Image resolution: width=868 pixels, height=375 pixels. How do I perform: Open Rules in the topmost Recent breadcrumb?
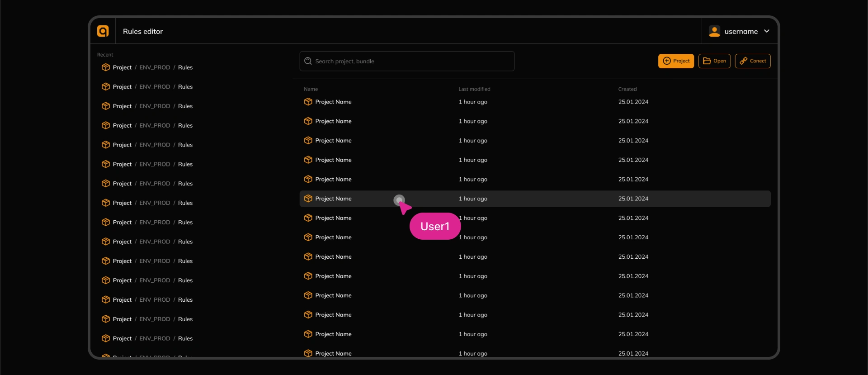click(185, 67)
